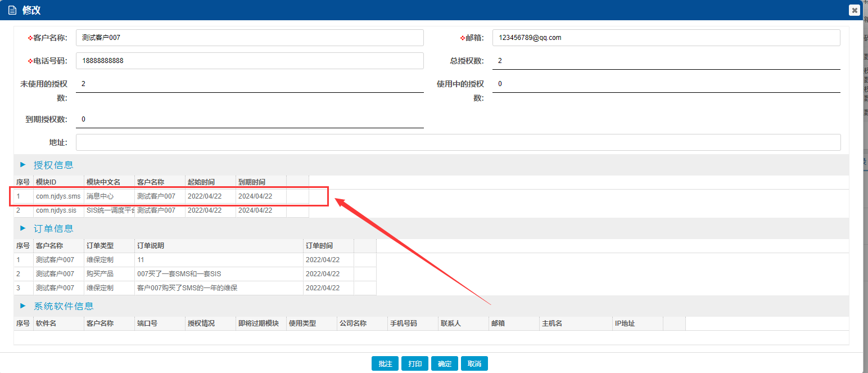Select the com.njdys.sms authorization row
Screen dimensions: 868x373
(152, 196)
